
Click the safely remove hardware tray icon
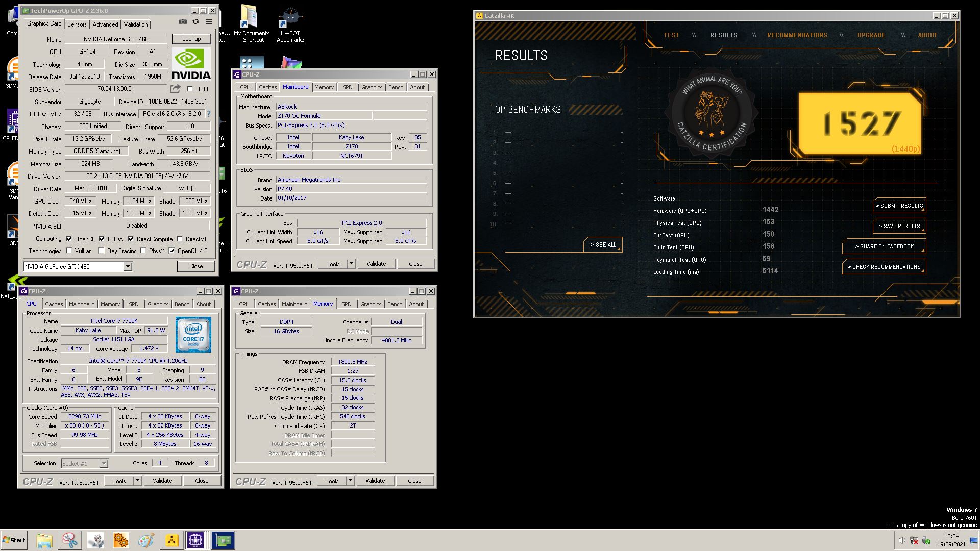tap(926, 540)
